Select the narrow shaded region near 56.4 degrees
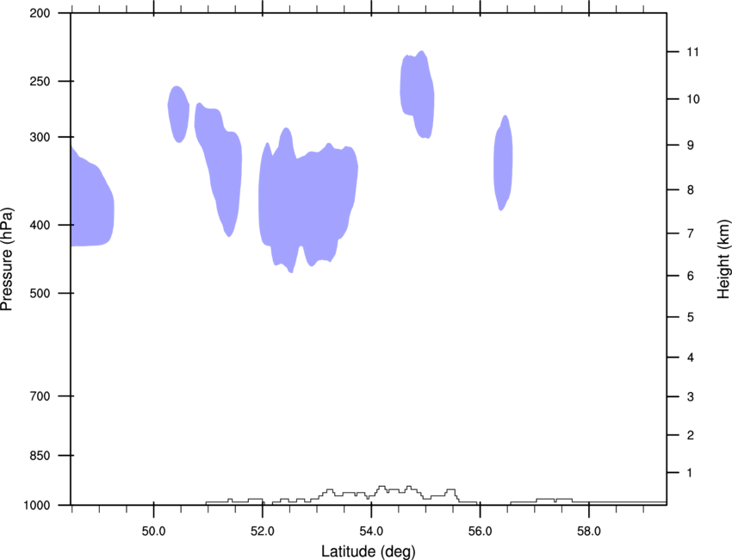The height and width of the screenshot is (560, 732). pyautogui.click(x=503, y=163)
